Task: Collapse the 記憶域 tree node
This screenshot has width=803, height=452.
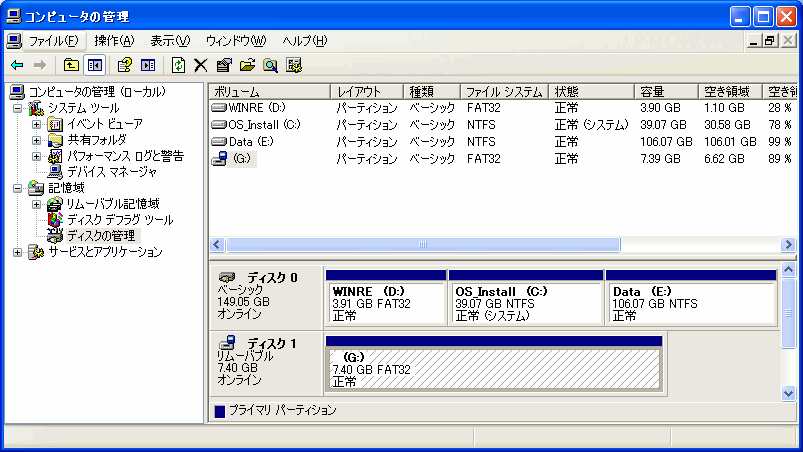Action: (17, 188)
